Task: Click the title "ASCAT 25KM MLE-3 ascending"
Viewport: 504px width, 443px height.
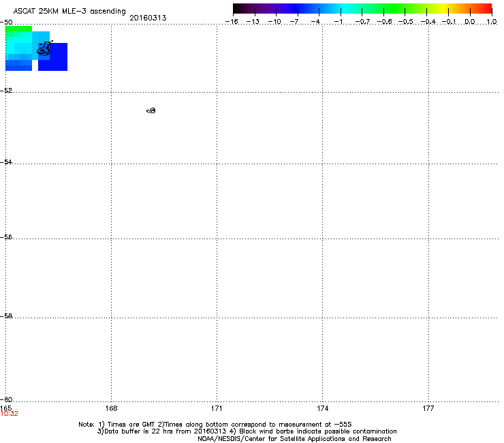Action: tap(69, 12)
